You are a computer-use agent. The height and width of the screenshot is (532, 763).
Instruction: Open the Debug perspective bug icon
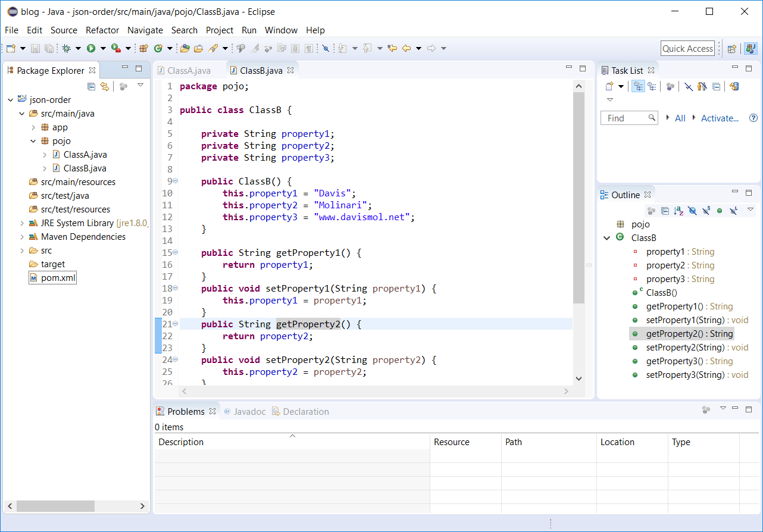point(67,48)
